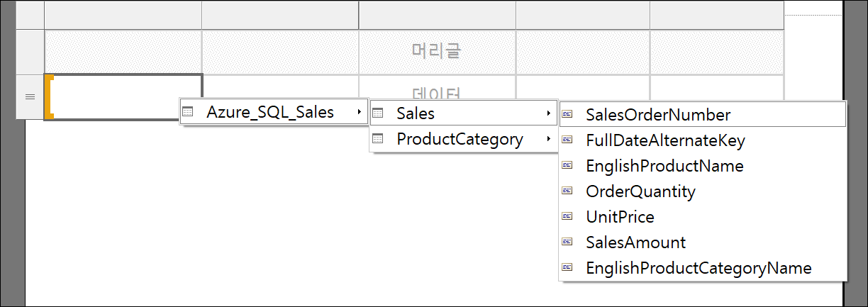Click the table icon beside Azure_SQL_Sales
The width and height of the screenshot is (868, 307).
coord(188,112)
